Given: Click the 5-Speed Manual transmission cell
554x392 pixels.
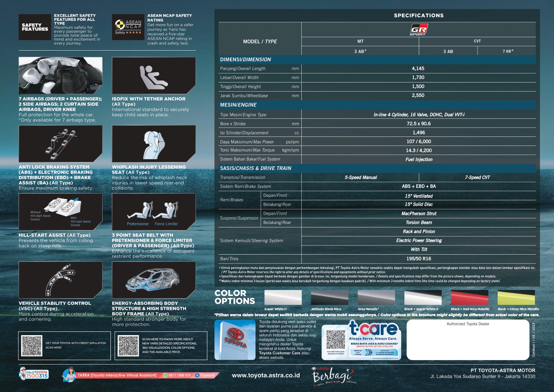Looking at the screenshot, I should pos(361,178).
